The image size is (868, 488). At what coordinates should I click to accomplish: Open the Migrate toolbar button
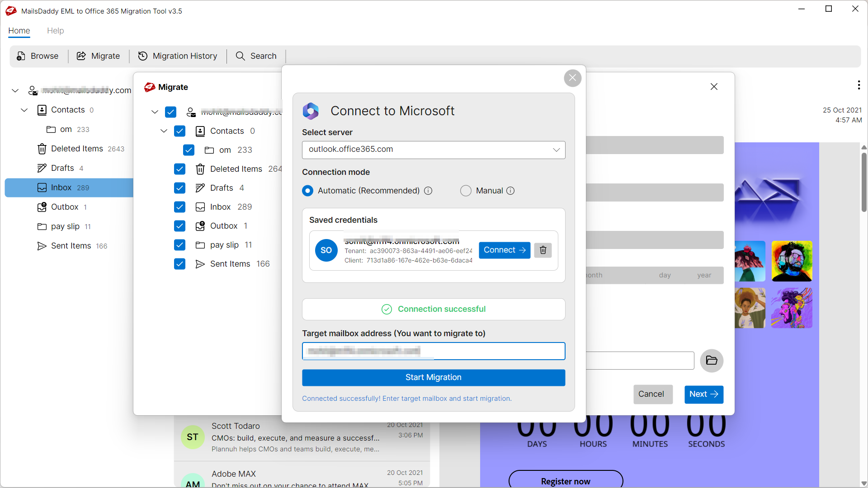[x=98, y=56]
